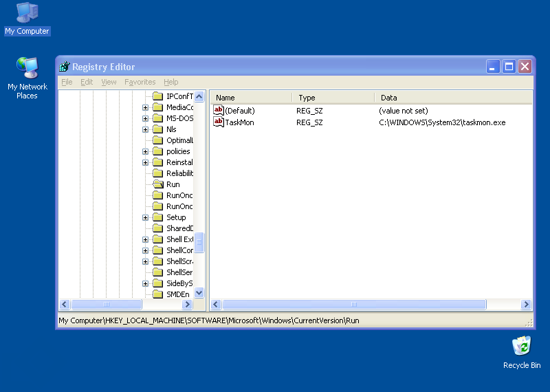
Task: Click the IPConfT folder icon in tree
Action: coord(158,96)
